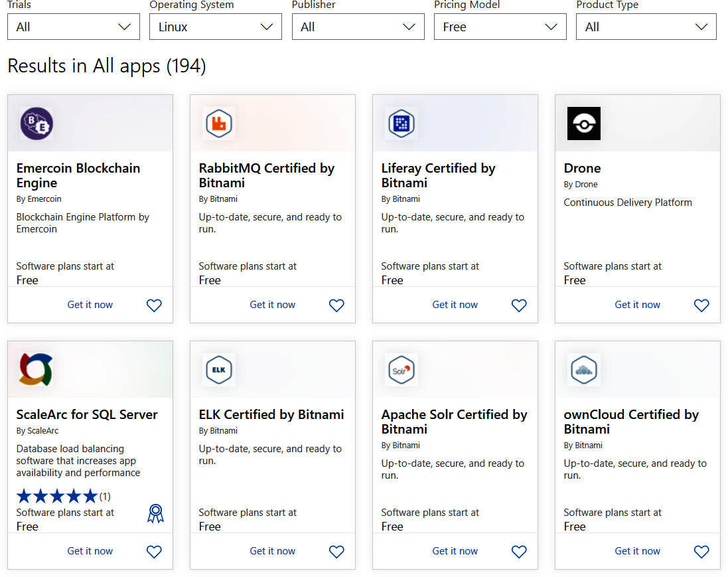This screenshot has width=728, height=577.
Task: Get it now for Apache Solr Certified
Action: (x=455, y=551)
